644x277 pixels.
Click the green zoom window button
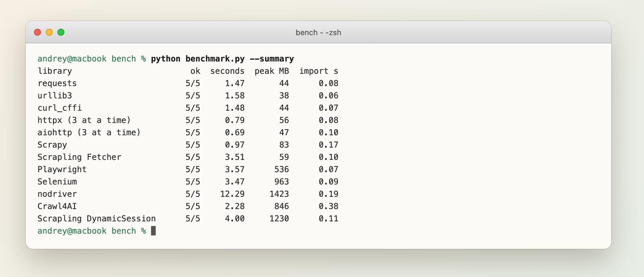61,32
